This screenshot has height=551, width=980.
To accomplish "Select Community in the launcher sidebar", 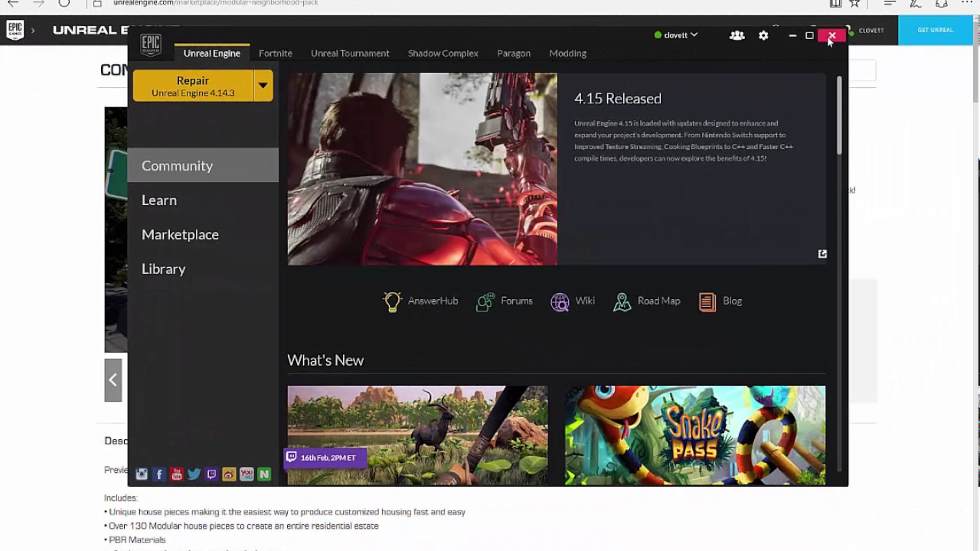I will [x=203, y=165].
